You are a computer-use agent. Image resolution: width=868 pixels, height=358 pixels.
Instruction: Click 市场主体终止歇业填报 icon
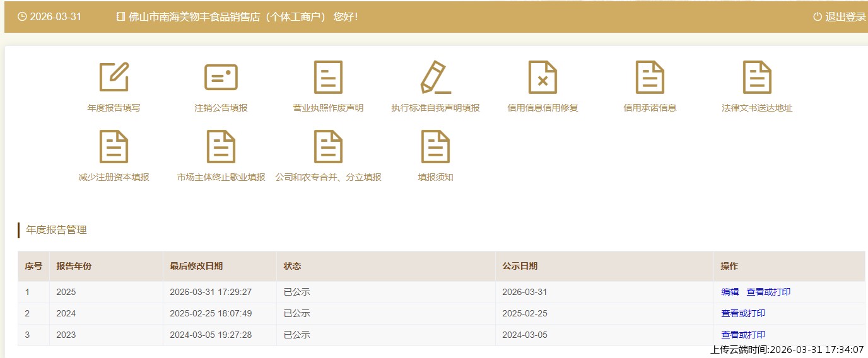[x=221, y=146]
